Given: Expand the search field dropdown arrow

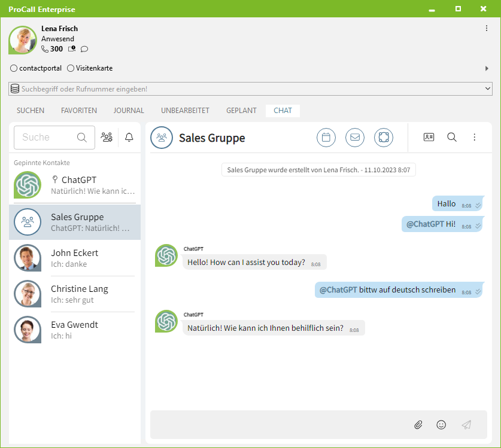Looking at the screenshot, I should pyautogui.click(x=487, y=89).
